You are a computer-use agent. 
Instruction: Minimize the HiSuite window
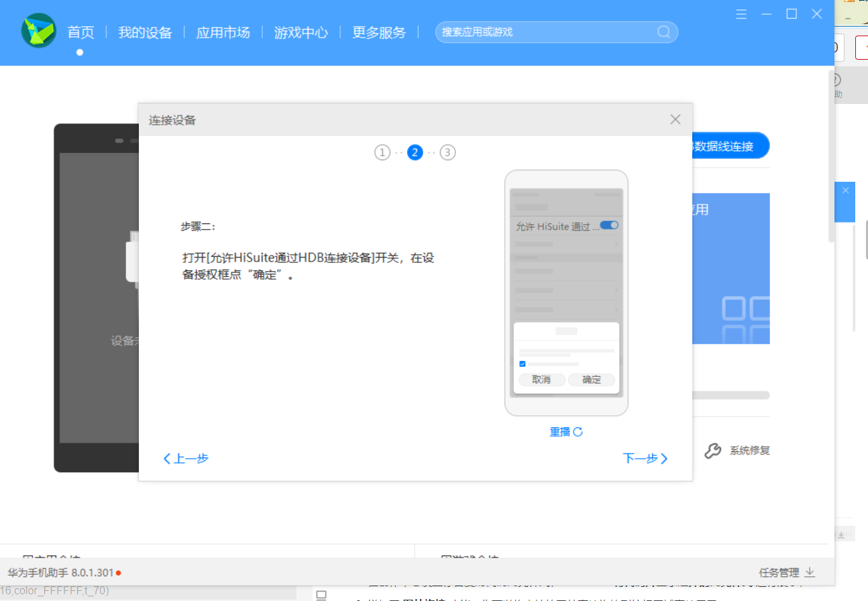(766, 13)
